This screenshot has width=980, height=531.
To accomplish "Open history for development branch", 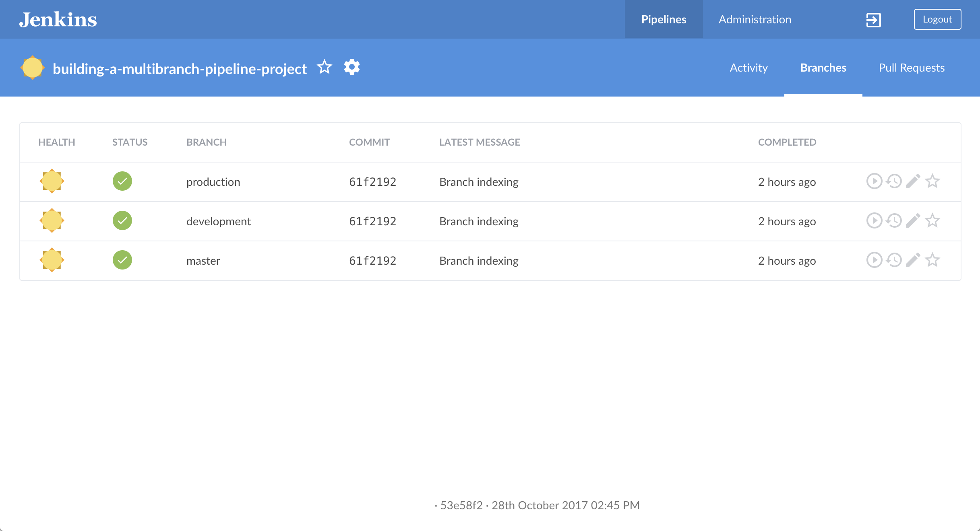I will click(894, 220).
